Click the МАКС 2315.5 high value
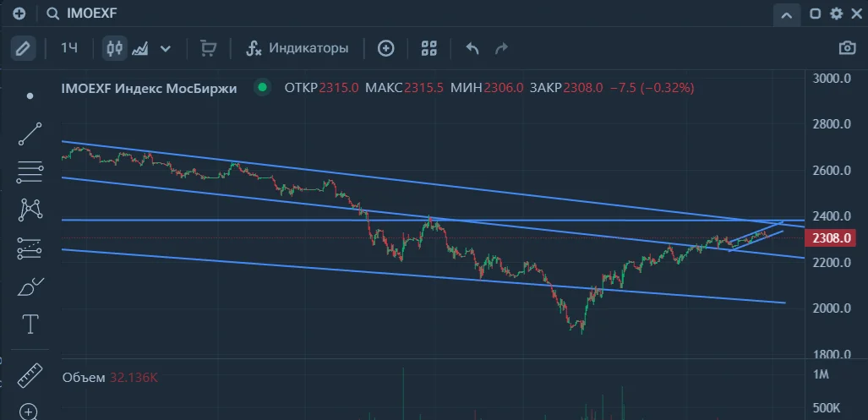 click(404, 88)
